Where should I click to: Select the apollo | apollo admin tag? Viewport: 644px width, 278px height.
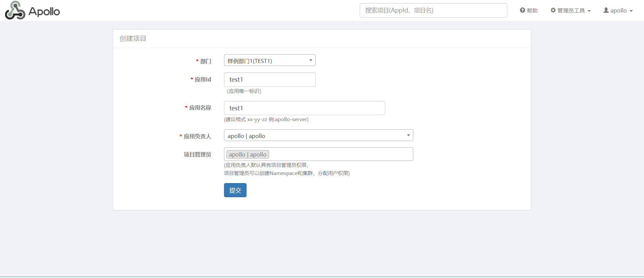tap(248, 154)
